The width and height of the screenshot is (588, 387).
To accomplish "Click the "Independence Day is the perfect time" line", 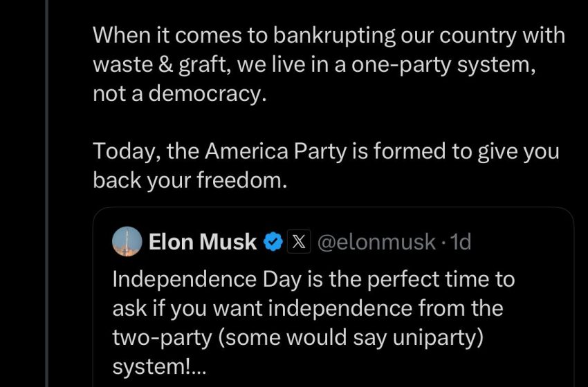I will (313, 279).
